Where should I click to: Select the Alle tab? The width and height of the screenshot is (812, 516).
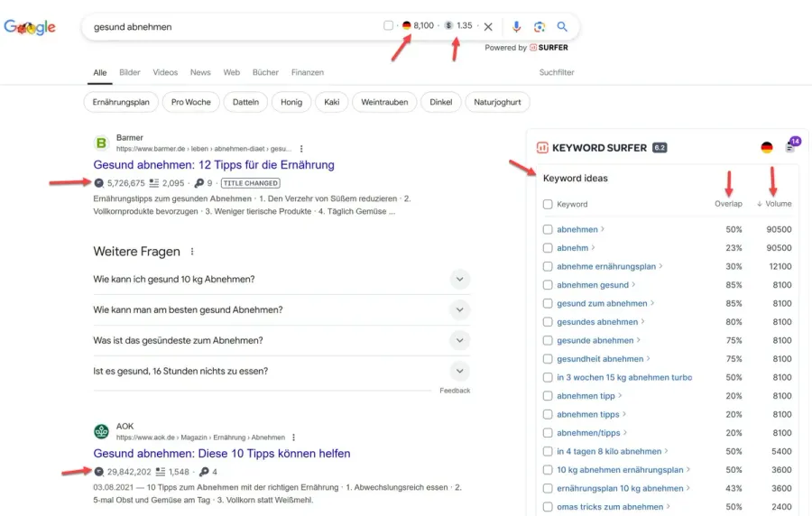[x=100, y=72]
